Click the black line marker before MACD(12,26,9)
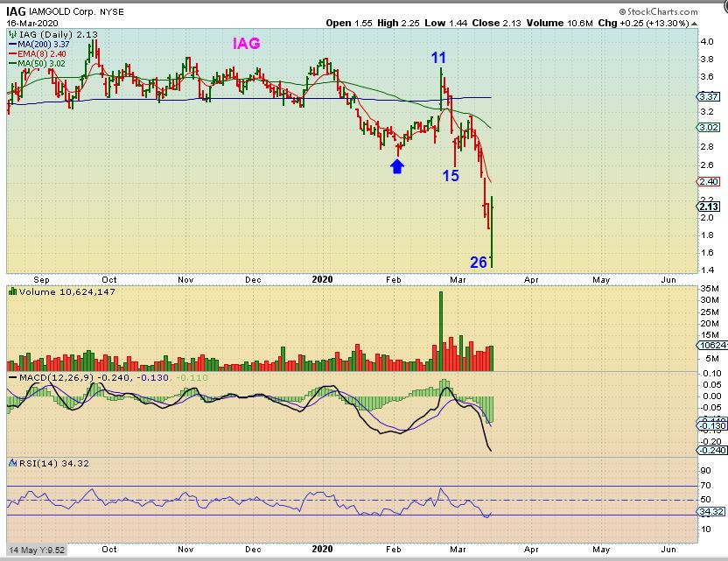Image resolution: width=728 pixels, height=561 pixels. click(x=13, y=377)
